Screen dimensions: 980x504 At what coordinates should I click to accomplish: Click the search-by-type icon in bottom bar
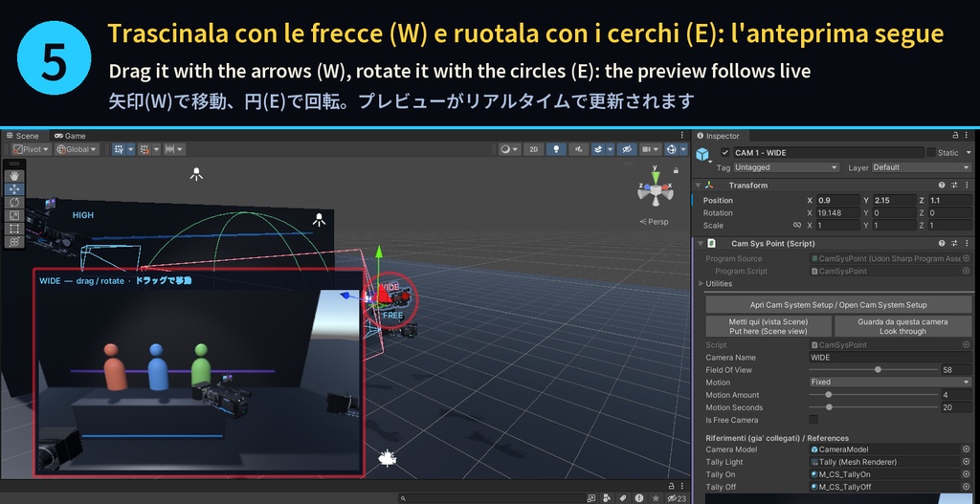point(608,498)
